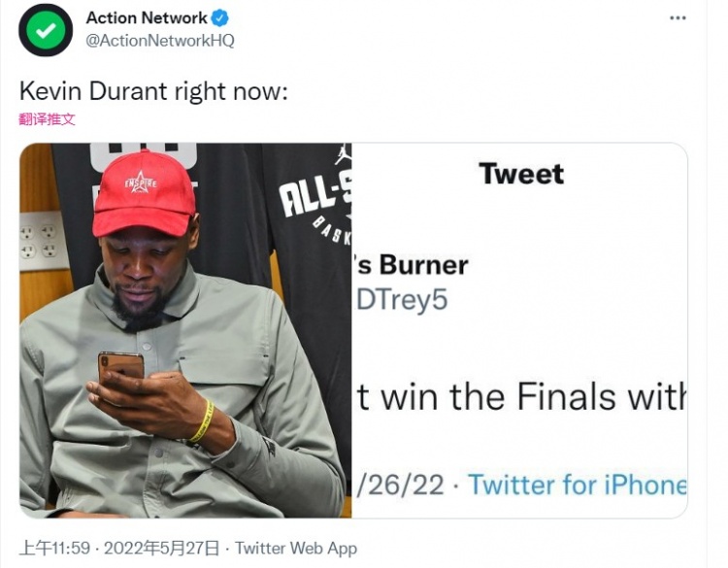The height and width of the screenshot is (568, 728).
Task: Click the 's Burner name in image
Action: point(413,265)
